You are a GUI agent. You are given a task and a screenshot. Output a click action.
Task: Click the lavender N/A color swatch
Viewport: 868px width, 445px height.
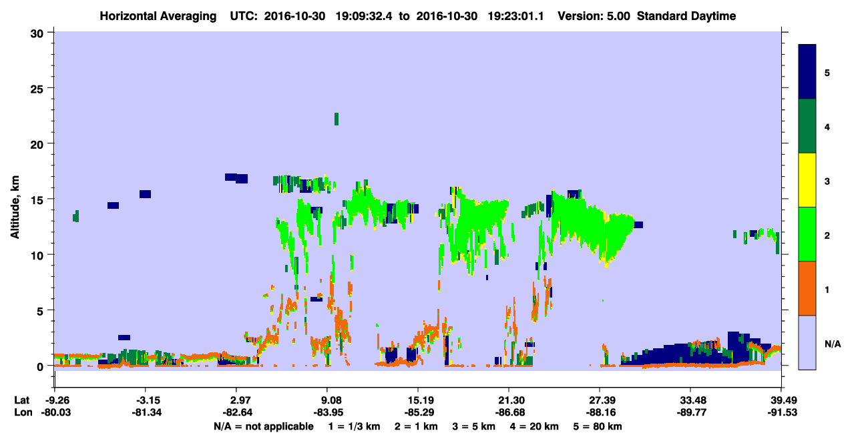pyautogui.click(x=807, y=342)
